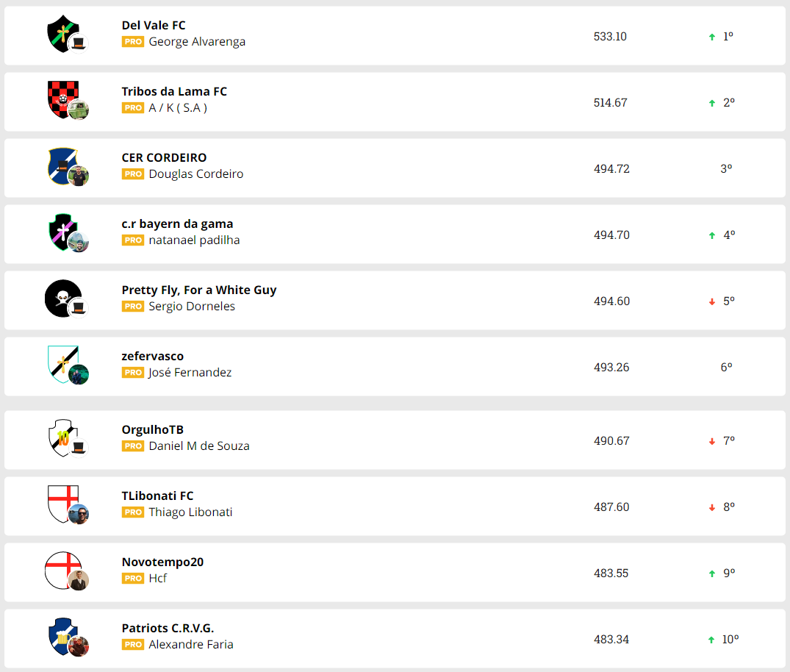Click the green up arrow at 1º rank

(x=711, y=37)
